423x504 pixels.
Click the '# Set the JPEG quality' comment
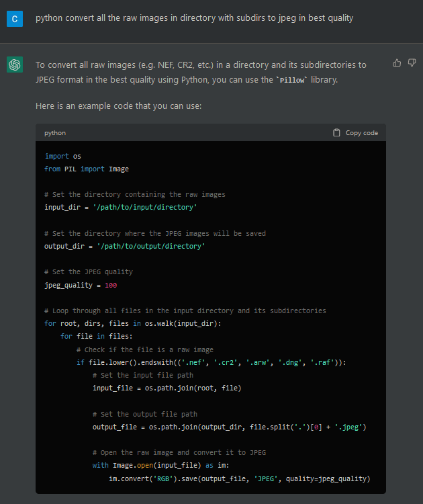pyautogui.click(x=88, y=271)
